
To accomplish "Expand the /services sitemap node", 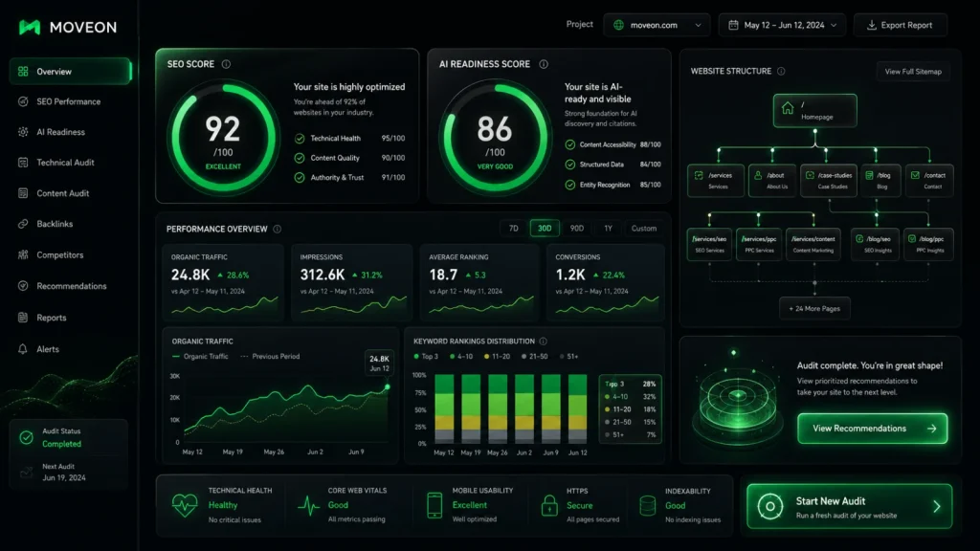I will [716, 181].
